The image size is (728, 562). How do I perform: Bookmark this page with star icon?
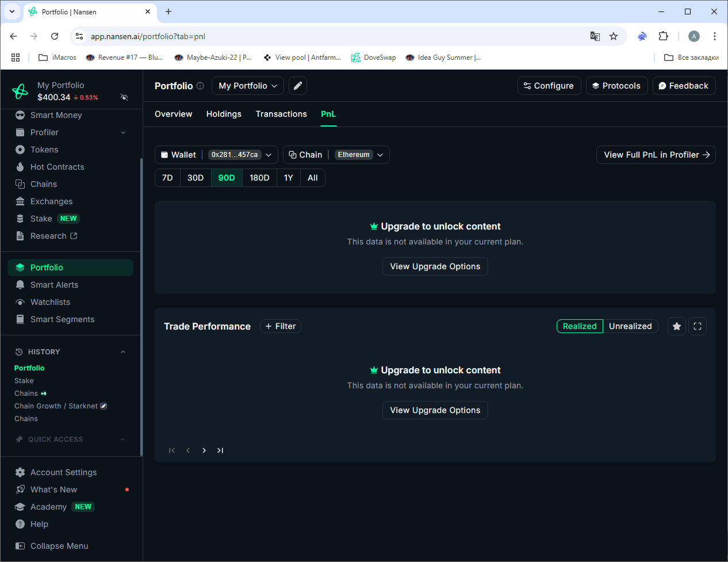[x=614, y=36]
